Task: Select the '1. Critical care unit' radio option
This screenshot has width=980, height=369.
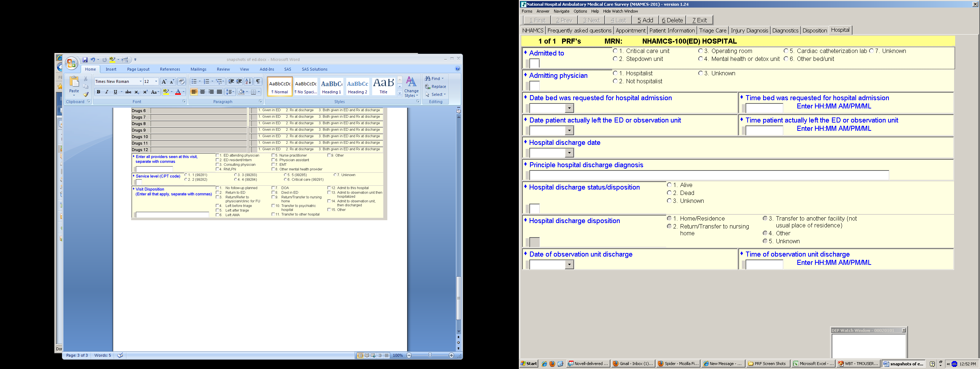Action: pos(615,51)
